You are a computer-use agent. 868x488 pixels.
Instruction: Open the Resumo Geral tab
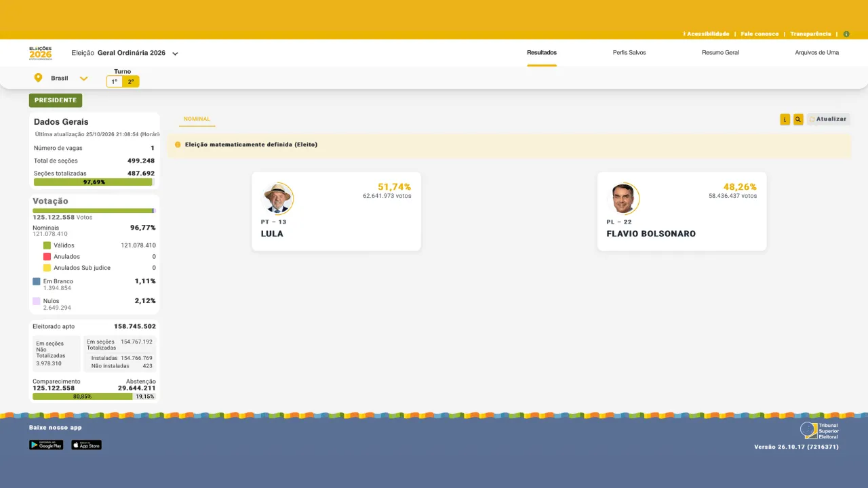(x=720, y=53)
